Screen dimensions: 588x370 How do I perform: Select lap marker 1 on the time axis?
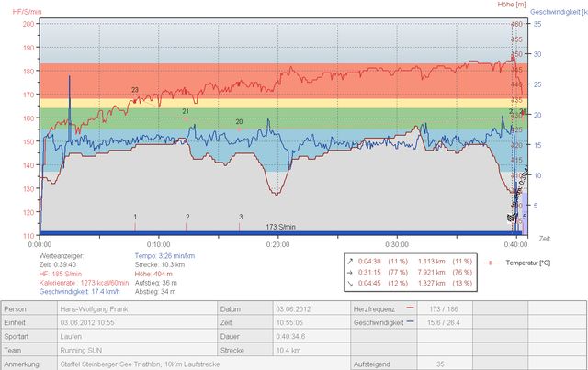[x=135, y=218]
